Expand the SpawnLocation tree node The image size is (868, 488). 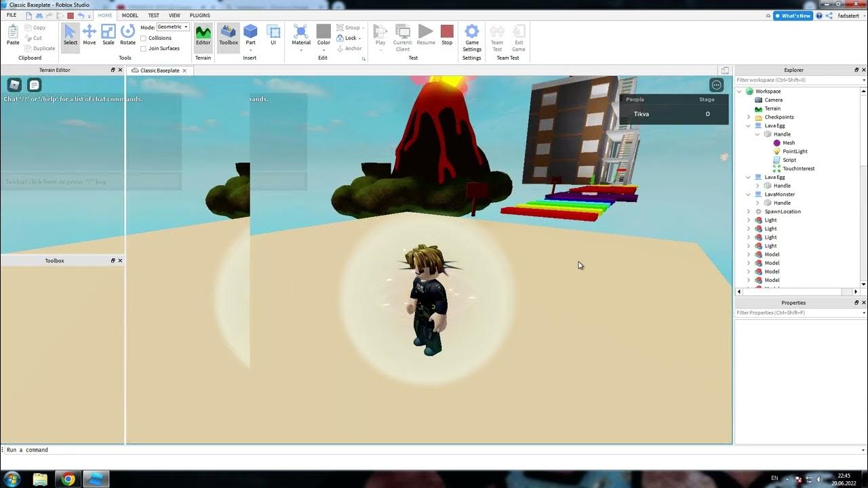749,211
